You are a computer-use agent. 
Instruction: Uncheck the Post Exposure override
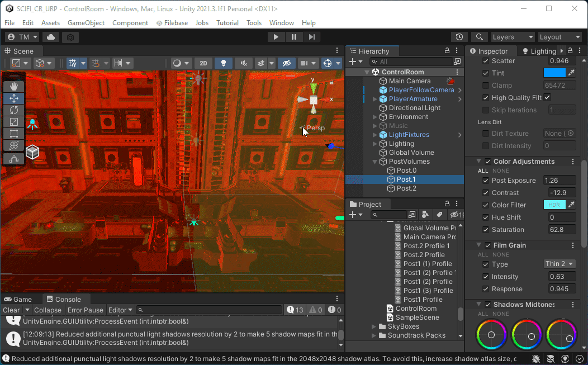pos(485,181)
